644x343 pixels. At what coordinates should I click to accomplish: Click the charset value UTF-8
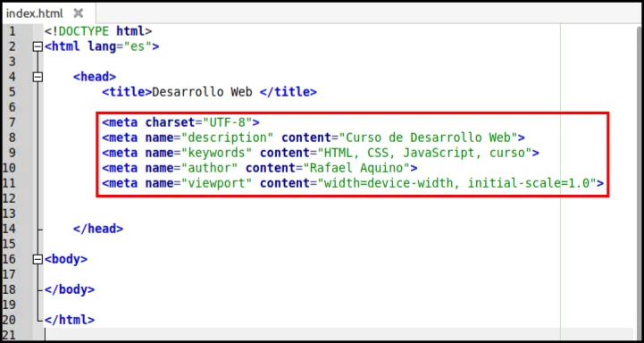[227, 122]
